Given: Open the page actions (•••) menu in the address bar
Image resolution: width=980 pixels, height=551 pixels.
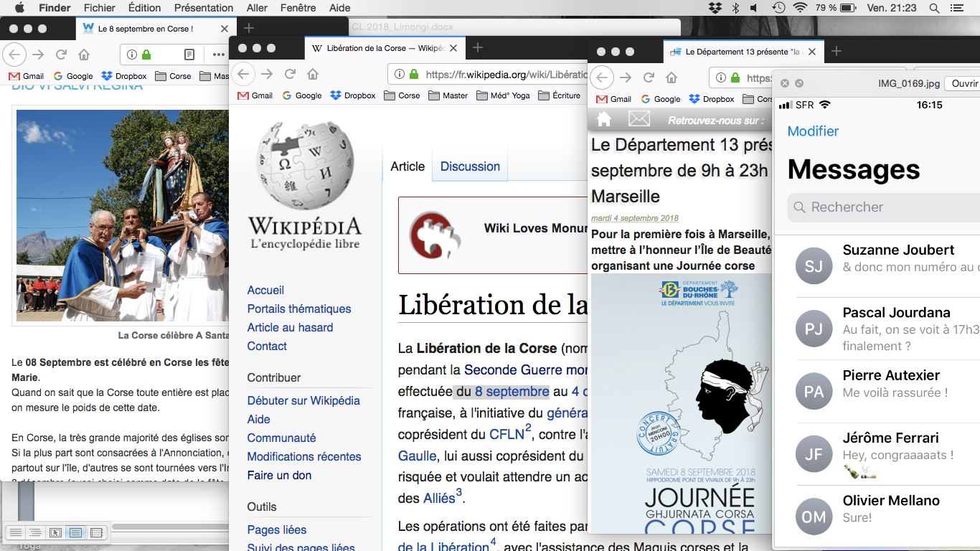Looking at the screenshot, I should (x=218, y=55).
